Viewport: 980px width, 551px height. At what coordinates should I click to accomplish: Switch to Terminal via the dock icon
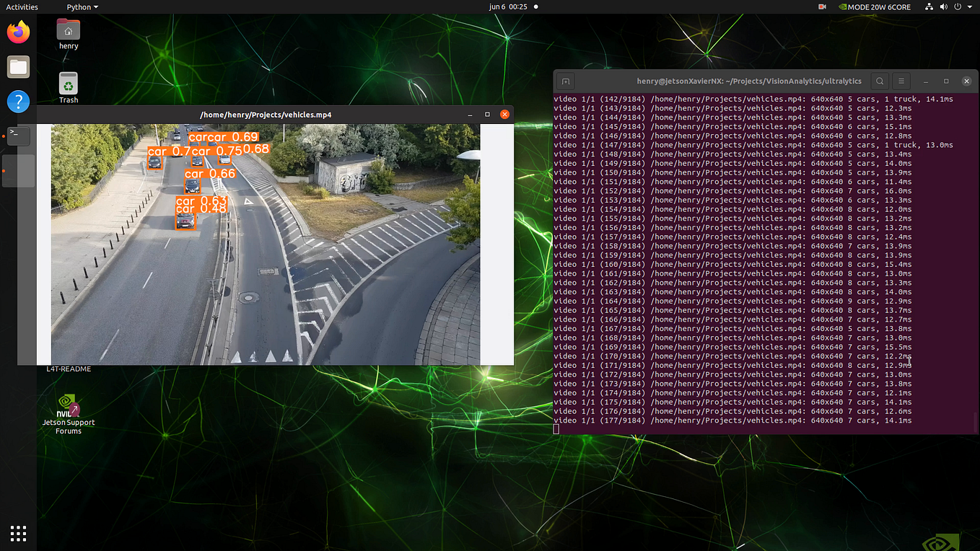coord(18,136)
